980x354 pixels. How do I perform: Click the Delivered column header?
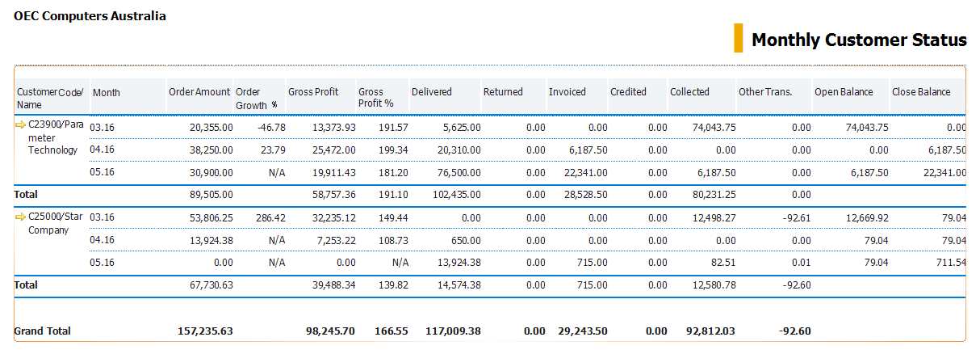tap(432, 92)
